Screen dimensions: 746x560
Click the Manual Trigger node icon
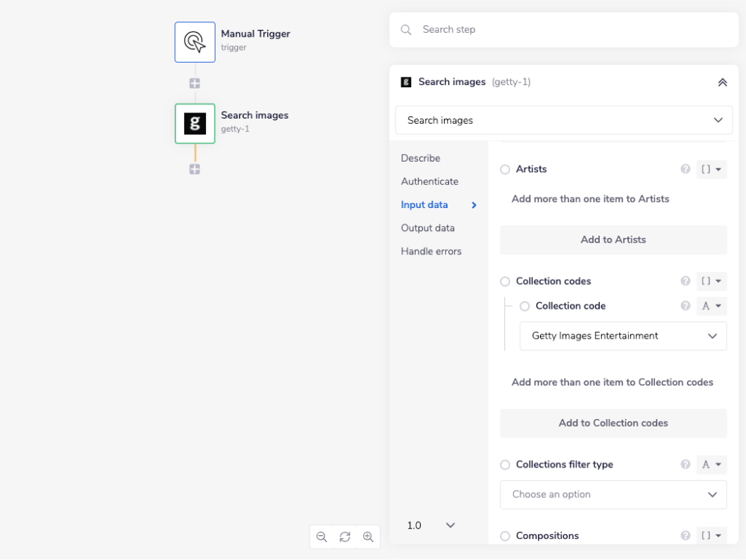pyautogui.click(x=195, y=42)
